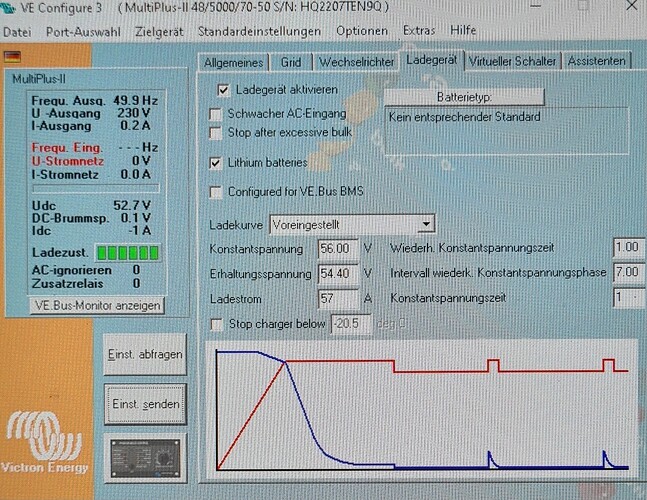
Task: Switch to the Allgemeines tab
Action: (x=234, y=62)
